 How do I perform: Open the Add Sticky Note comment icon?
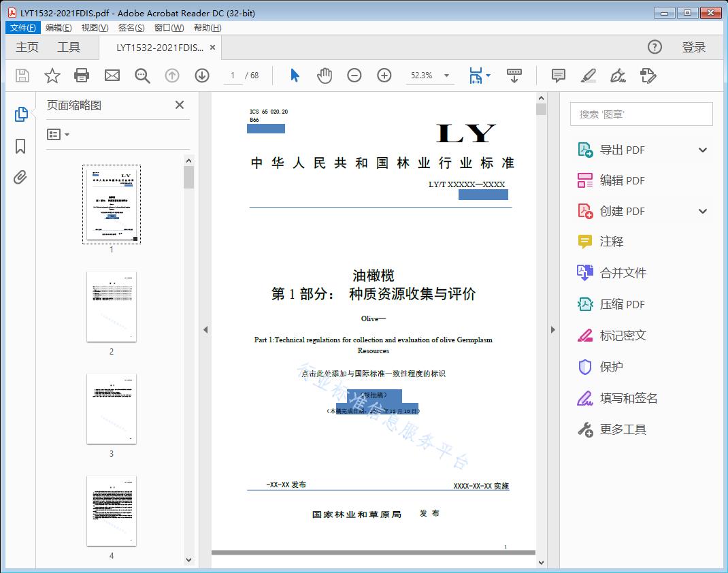click(x=558, y=76)
